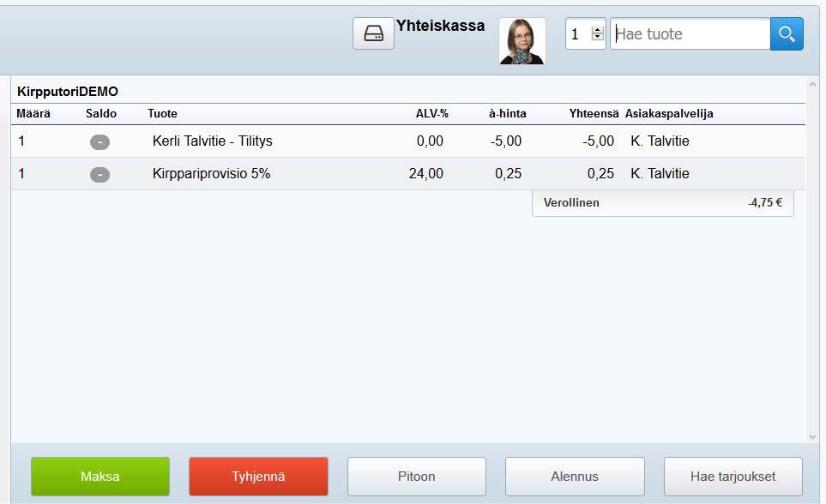Click the cashier profile photo
Screen dimensions: 826x504
coord(522,41)
